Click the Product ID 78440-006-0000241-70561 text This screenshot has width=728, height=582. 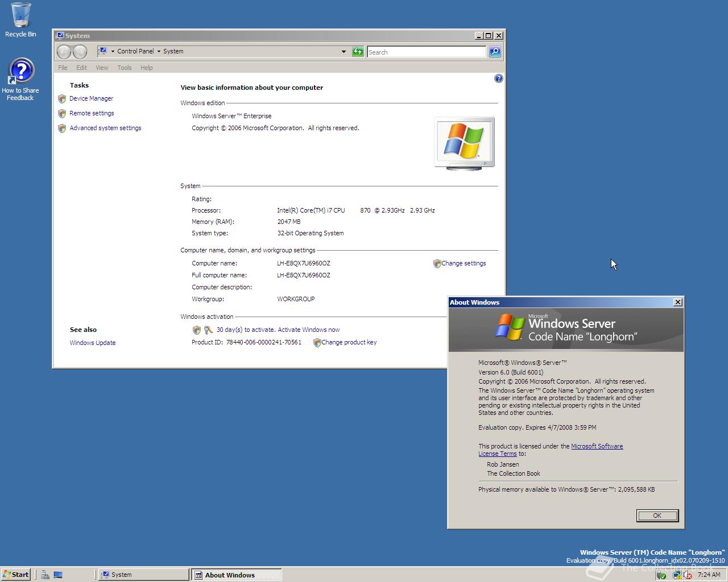point(247,342)
